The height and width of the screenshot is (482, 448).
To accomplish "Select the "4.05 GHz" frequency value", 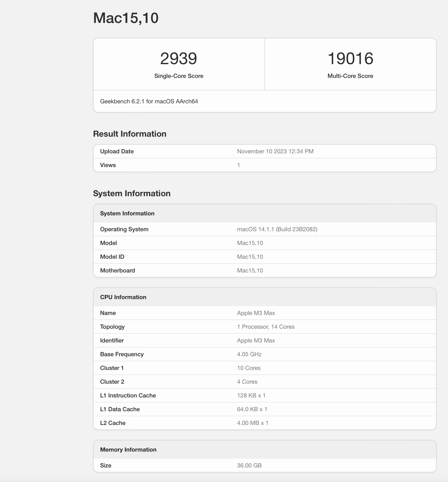I will click(x=249, y=354).
